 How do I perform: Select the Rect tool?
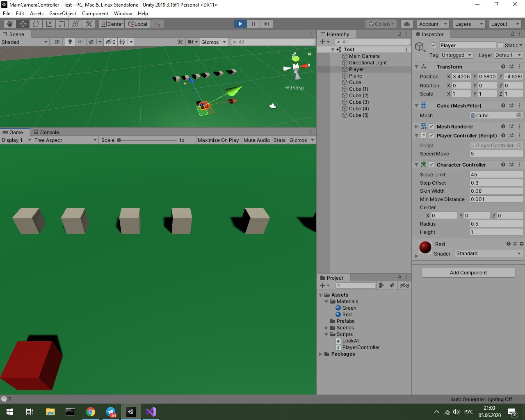tap(62, 24)
